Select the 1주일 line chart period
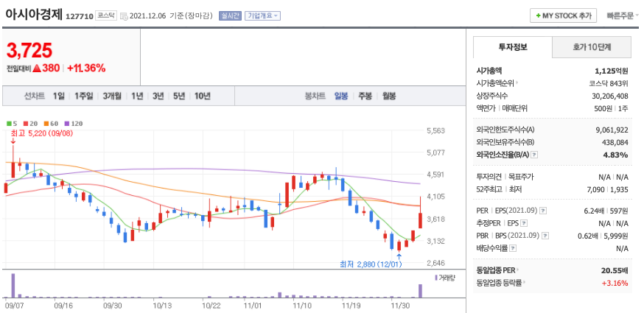 [x=84, y=96]
